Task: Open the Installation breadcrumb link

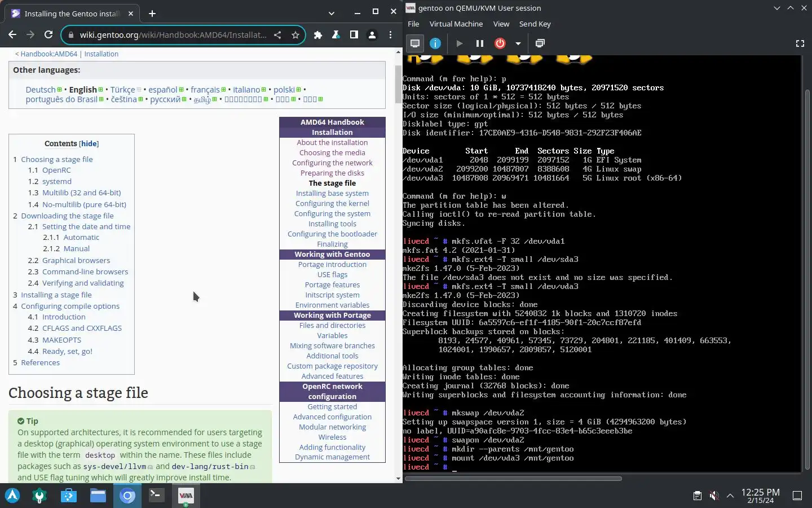Action: (x=101, y=54)
